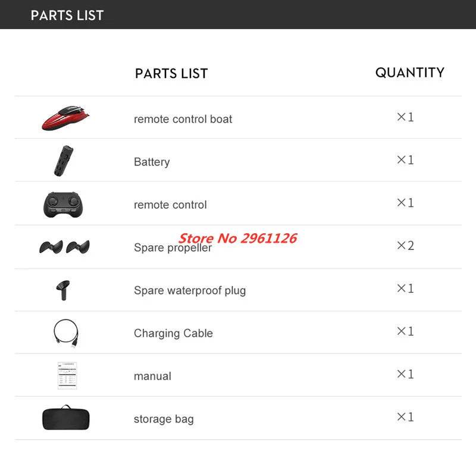Screen dimensions: 476x476
Task: Click the black storage bag image
Action: [65, 418]
